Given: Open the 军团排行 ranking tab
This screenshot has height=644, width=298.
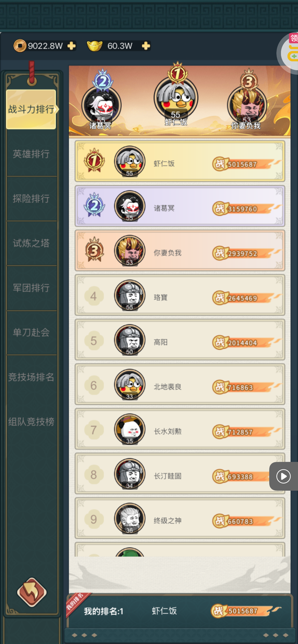Looking at the screenshot, I should coord(31,288).
